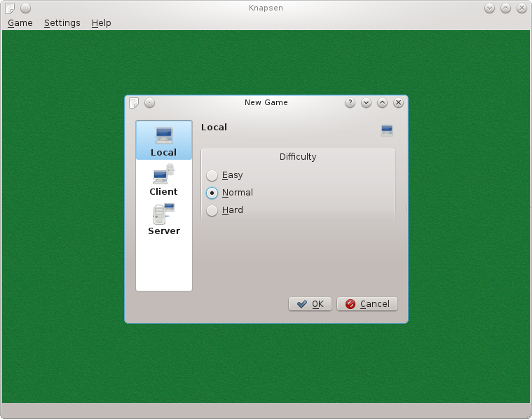Open the Help menu
Screen dimensions: 532x419
tap(101, 22)
